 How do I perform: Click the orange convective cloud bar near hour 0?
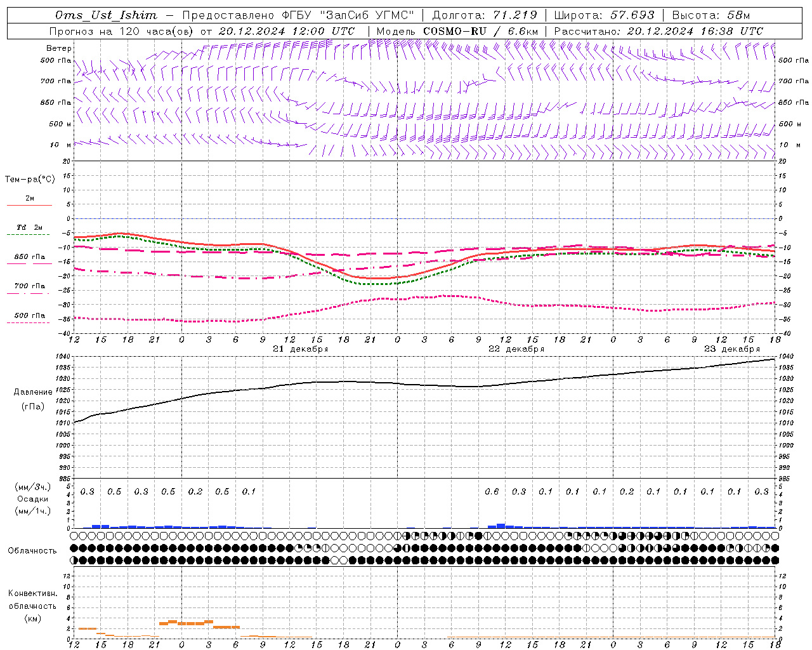click(181, 623)
